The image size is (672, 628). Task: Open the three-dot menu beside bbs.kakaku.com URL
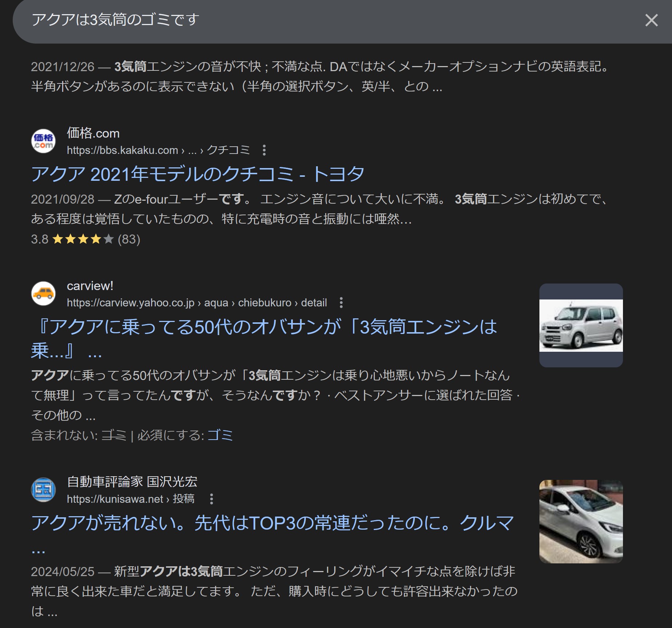[264, 150]
